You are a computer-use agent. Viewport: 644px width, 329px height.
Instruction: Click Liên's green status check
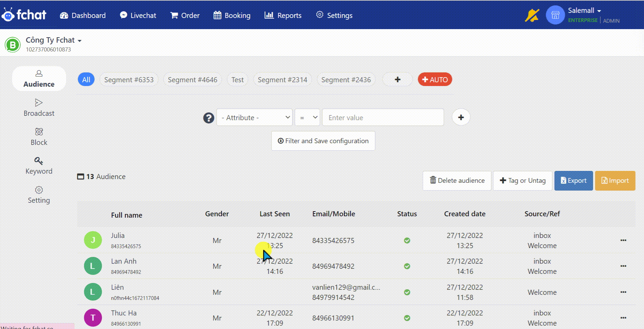click(x=407, y=292)
